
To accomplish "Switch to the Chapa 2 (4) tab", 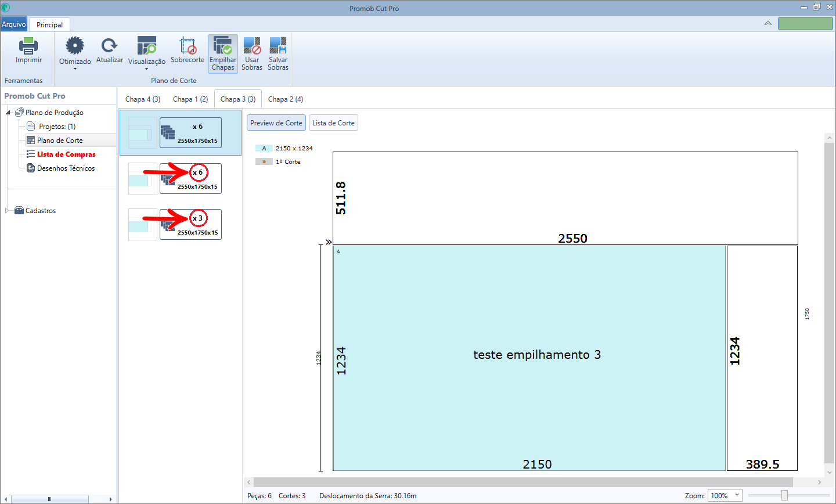I will click(x=286, y=99).
